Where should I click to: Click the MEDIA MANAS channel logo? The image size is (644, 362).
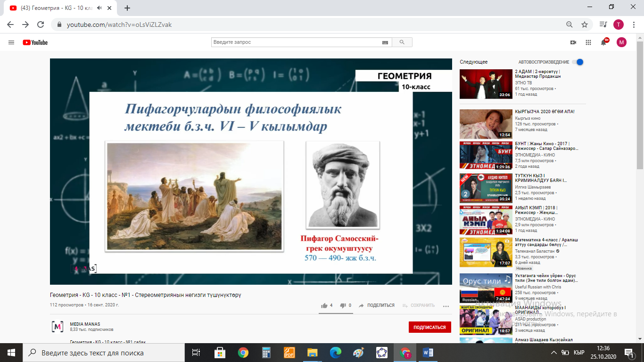click(58, 327)
